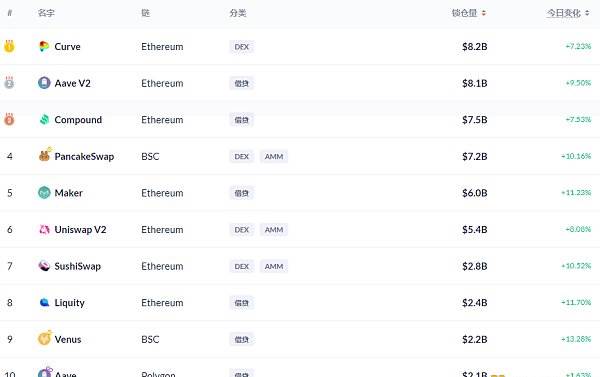Screen dimensions: 600x377
Task: Select the AMM tag on SushiSwap row
Action: pos(274,266)
